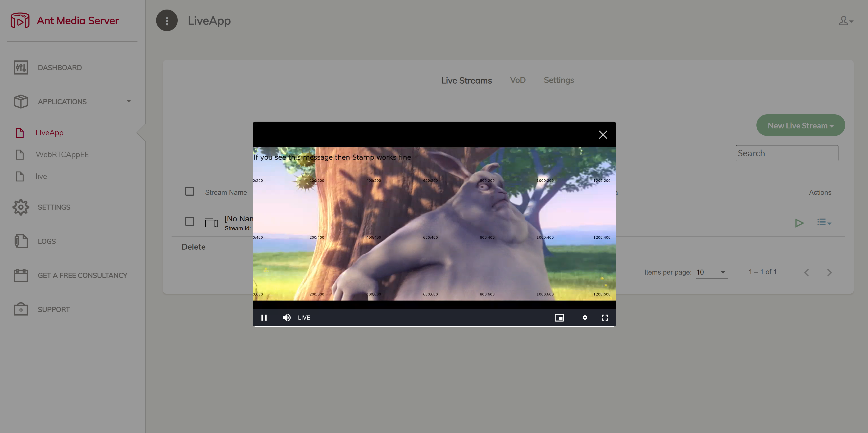Open the Items per page dropdown
This screenshot has width=868, height=433.
[712, 272]
